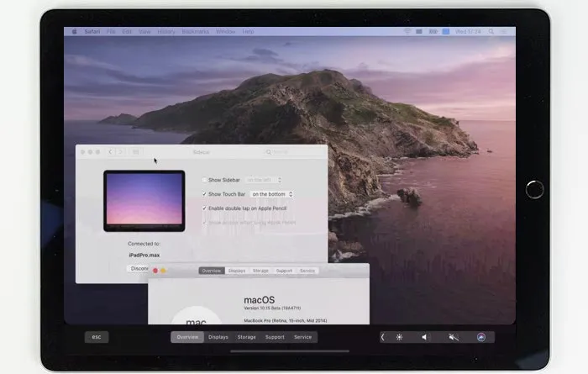The width and height of the screenshot is (588, 374).
Task: Tap the iPad home button
Action: pyautogui.click(x=534, y=189)
